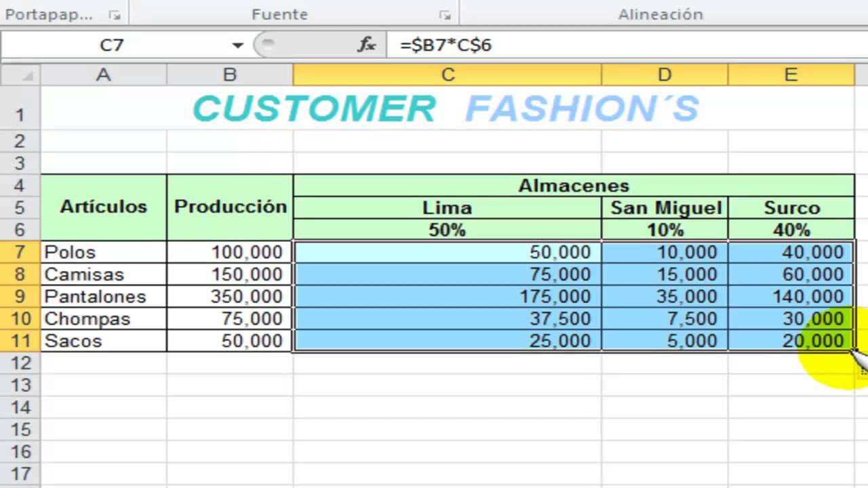Select row 1 header
This screenshot has width=868, height=488.
pyautogui.click(x=20, y=108)
